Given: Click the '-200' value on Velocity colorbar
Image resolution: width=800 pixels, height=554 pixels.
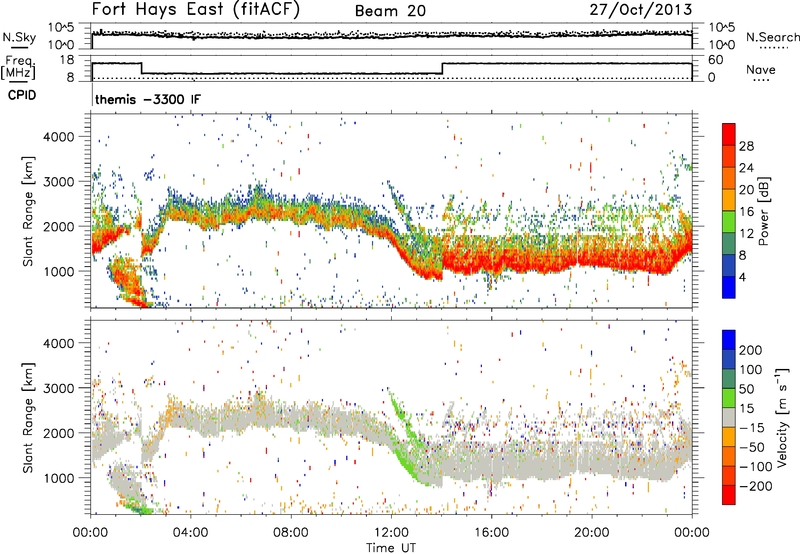Looking at the screenshot, I should pos(754,486).
